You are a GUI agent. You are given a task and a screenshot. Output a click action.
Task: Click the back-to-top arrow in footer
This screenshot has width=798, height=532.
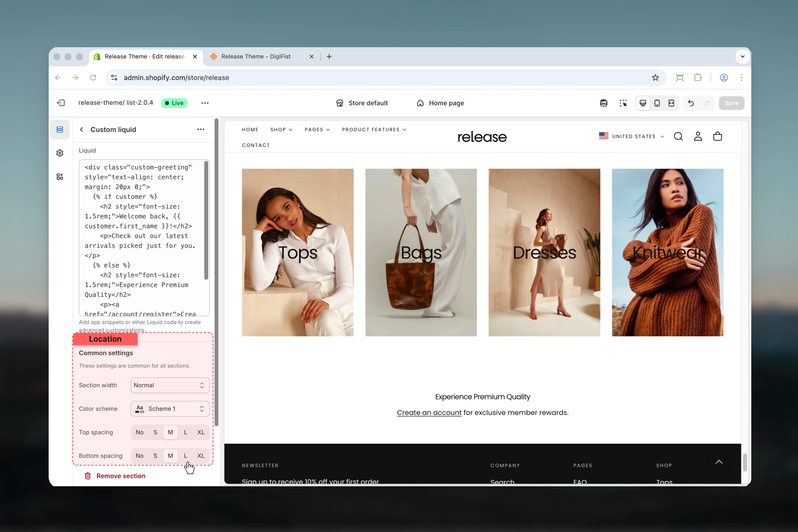[x=719, y=462]
